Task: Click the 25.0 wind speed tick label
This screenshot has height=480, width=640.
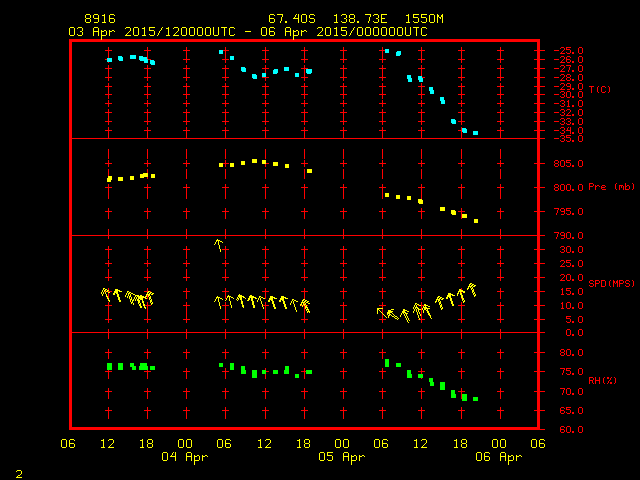Action: [x=571, y=264]
